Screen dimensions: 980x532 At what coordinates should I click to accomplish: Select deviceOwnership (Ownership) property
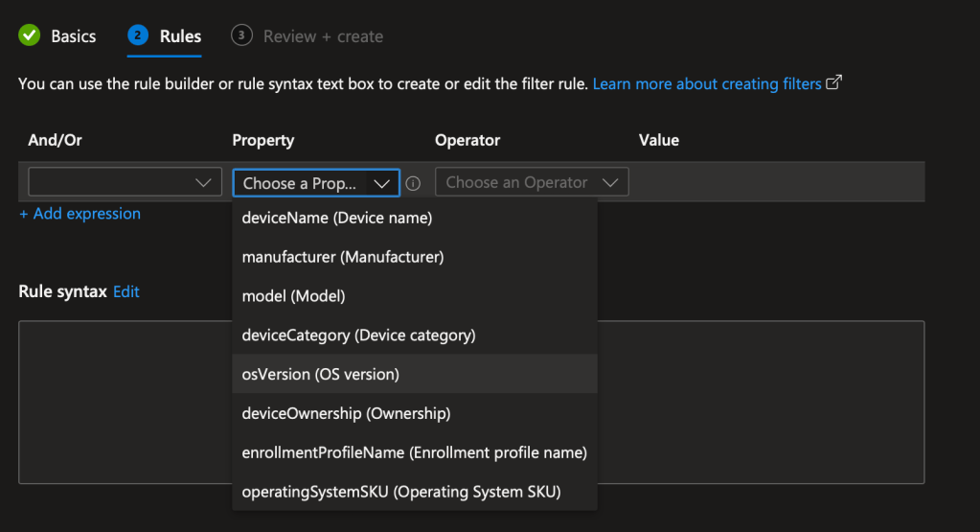[346, 413]
